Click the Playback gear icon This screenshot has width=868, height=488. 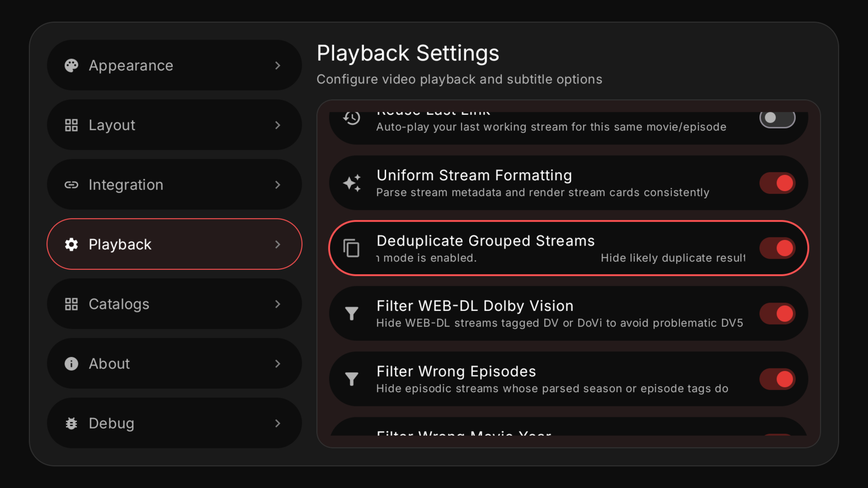pyautogui.click(x=71, y=244)
